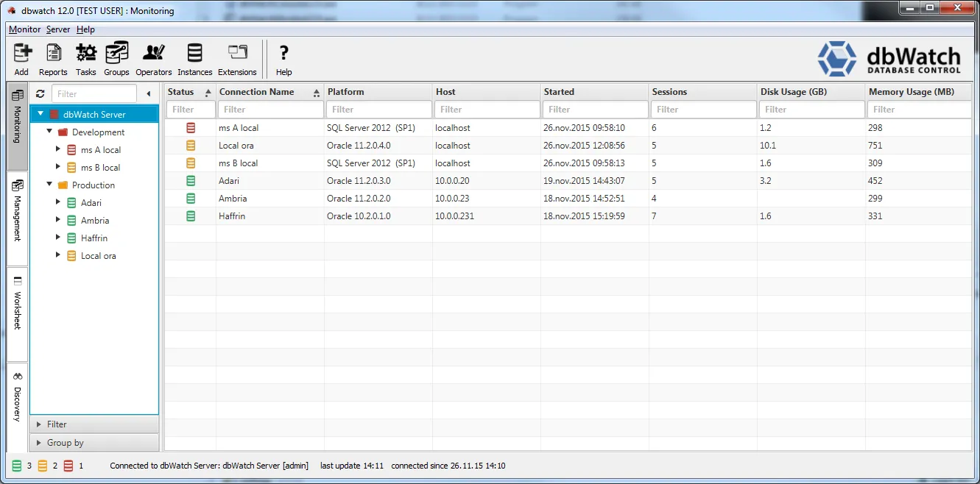Viewport: 980px width, 484px height.
Task: Sort by Disk Usage (GB) column header
Action: pos(811,92)
